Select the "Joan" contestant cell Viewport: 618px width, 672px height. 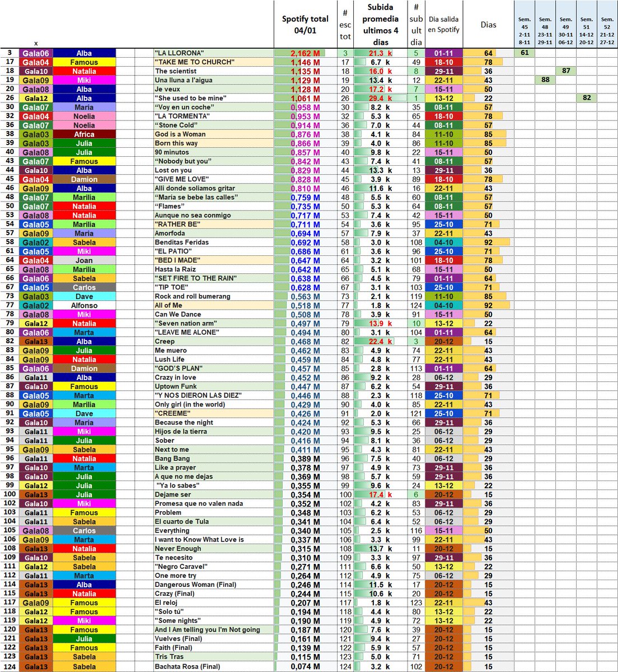pos(84,260)
